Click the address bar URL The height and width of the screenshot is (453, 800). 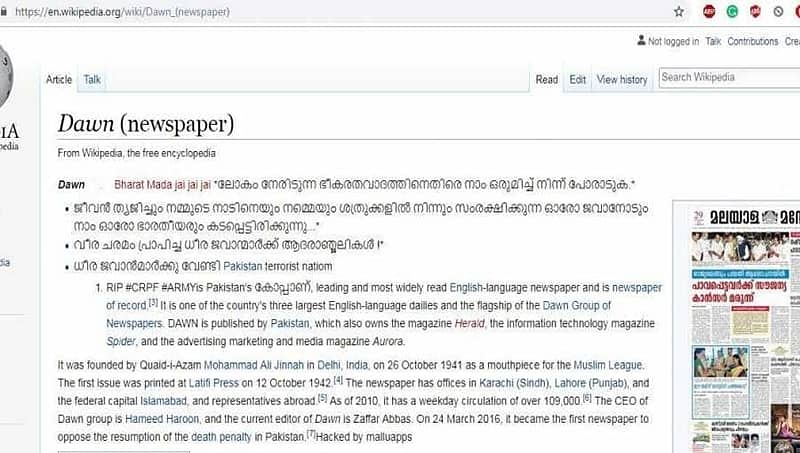tap(122, 11)
